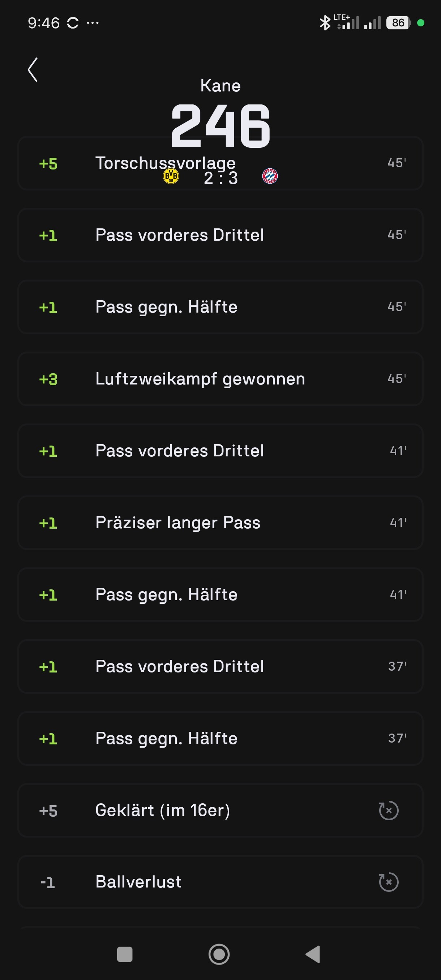Tap the 246 total points score
Screen dimensions: 441x980
(x=220, y=126)
